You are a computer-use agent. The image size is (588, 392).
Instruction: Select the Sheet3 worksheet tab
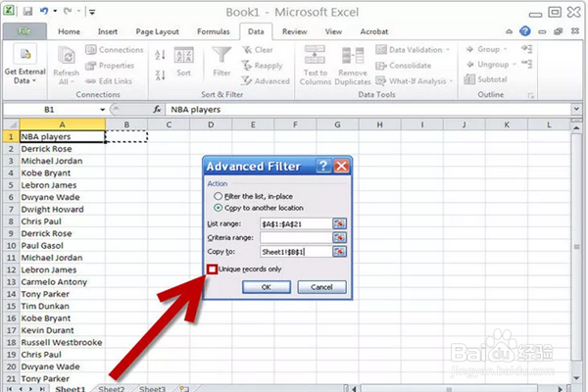[152, 388]
